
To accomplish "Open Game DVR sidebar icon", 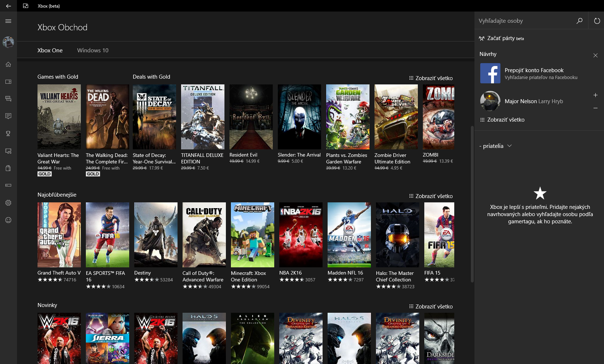I will (8, 151).
